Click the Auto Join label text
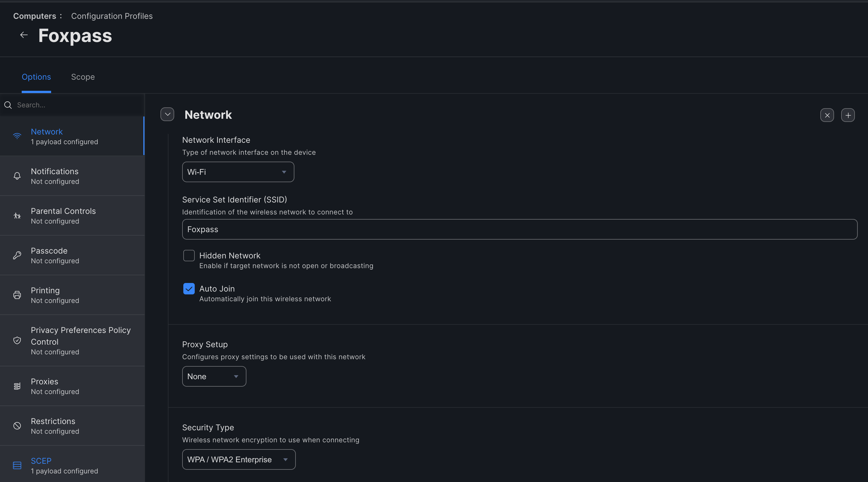 pyautogui.click(x=217, y=289)
